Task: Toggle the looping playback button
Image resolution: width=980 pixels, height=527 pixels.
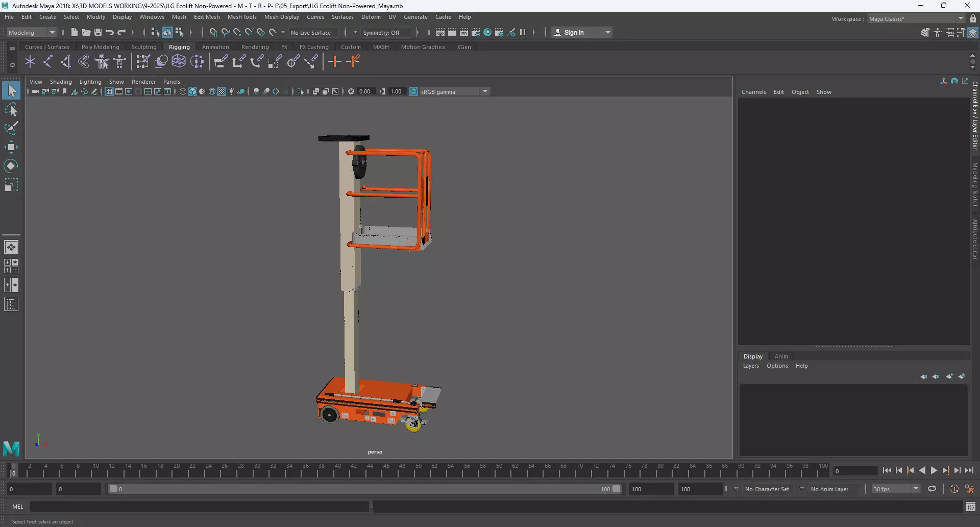Action: pyautogui.click(x=932, y=489)
